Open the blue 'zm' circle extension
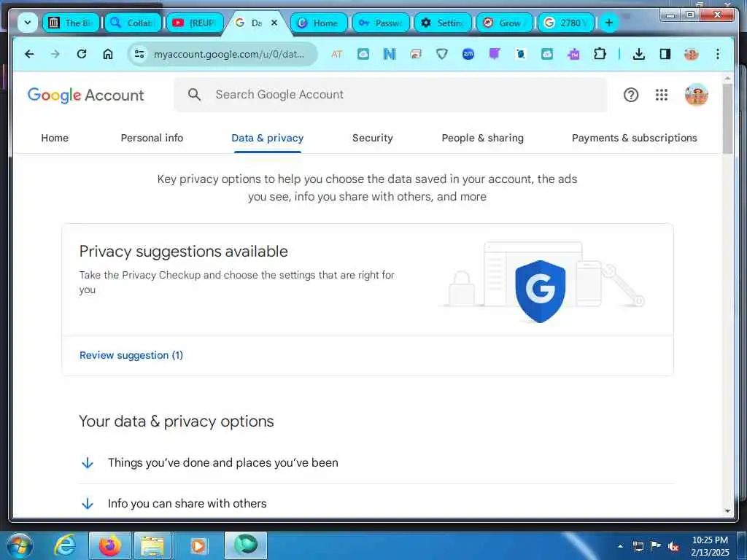Screen dimensions: 747x560 click(468, 54)
